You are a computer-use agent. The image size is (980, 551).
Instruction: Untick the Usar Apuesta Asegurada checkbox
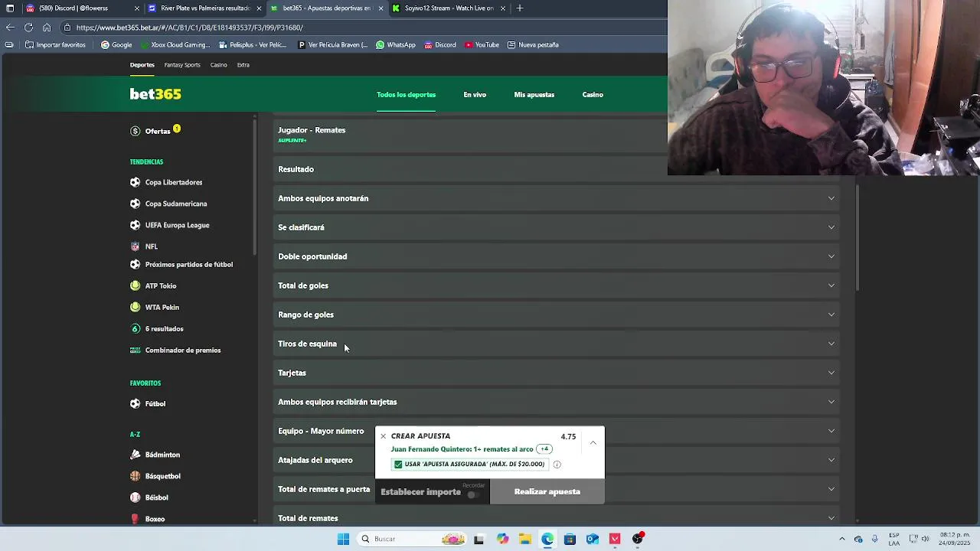398,465
